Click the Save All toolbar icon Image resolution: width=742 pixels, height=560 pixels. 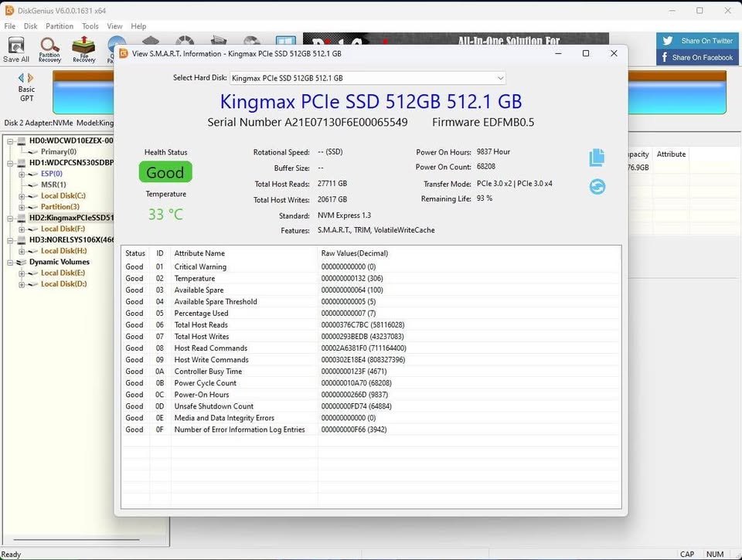click(x=16, y=49)
